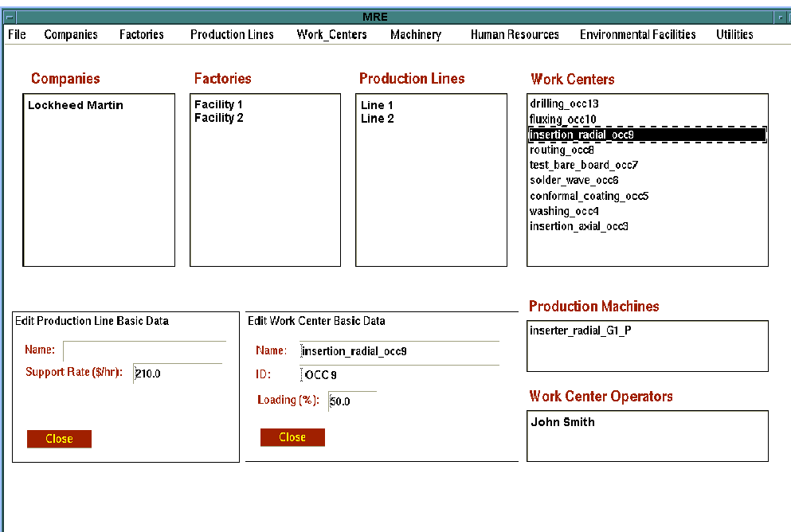Select drilling_occ13 work center
The height and width of the screenshot is (532, 791).
564,104
